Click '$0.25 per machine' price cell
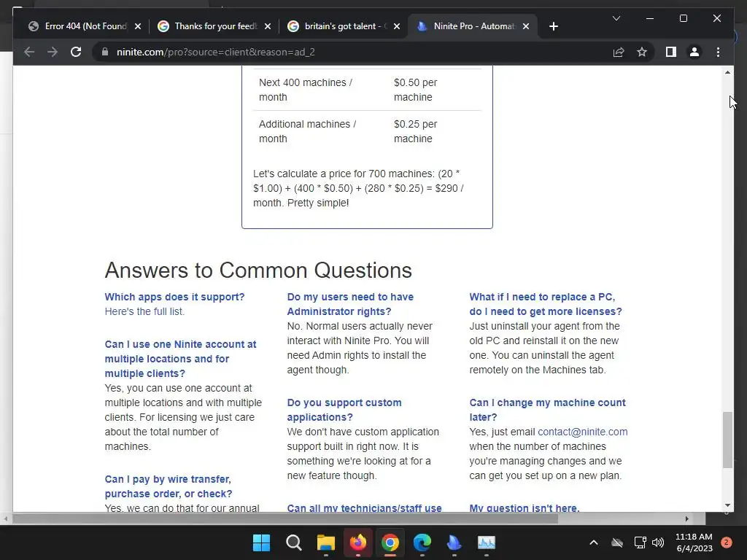Viewport: 747px width, 560px height. (x=415, y=131)
